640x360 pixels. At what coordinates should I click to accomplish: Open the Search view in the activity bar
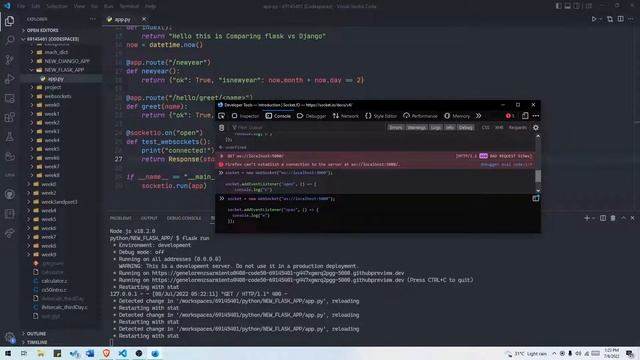[9, 40]
